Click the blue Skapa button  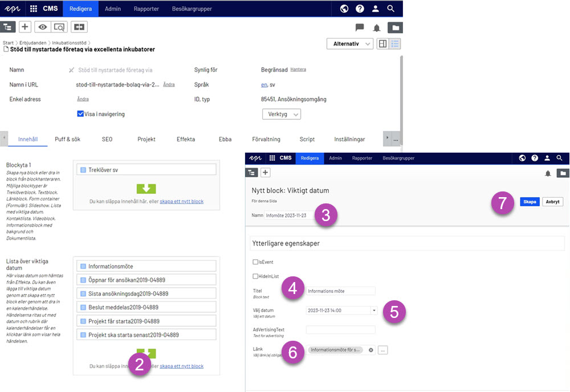pyautogui.click(x=530, y=202)
